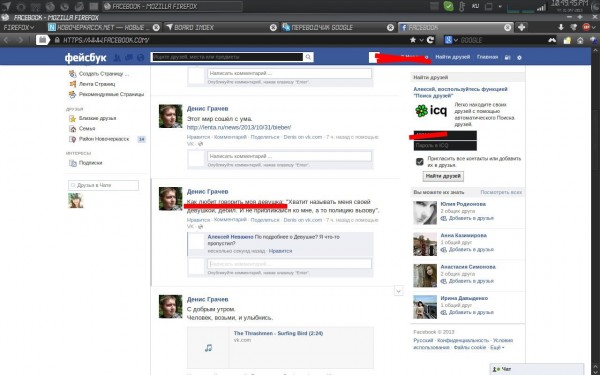Click the Друзья в Чате search field
Image resolution: width=600 pixels, height=375 pixels.
(103, 185)
